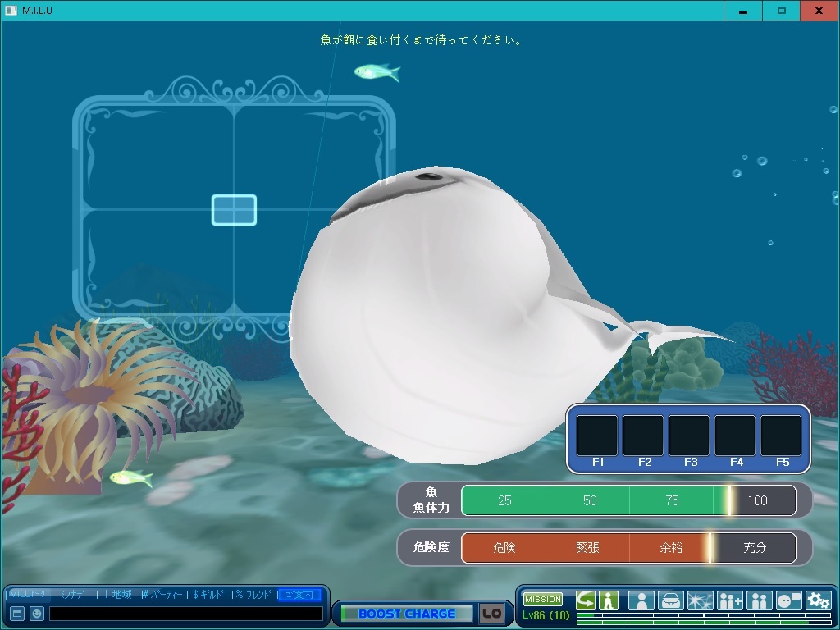The width and height of the screenshot is (840, 630).
Task: Open the two-person friends icon
Action: tap(760, 600)
